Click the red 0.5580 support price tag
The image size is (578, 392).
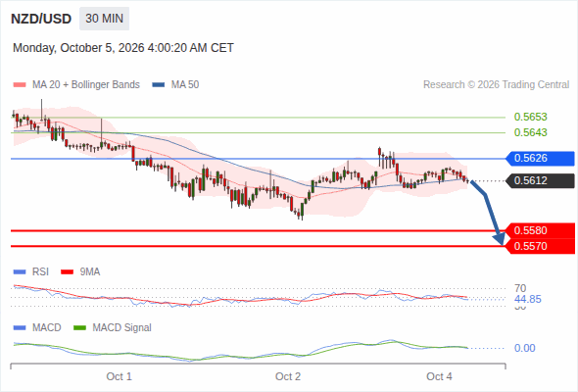click(x=540, y=231)
